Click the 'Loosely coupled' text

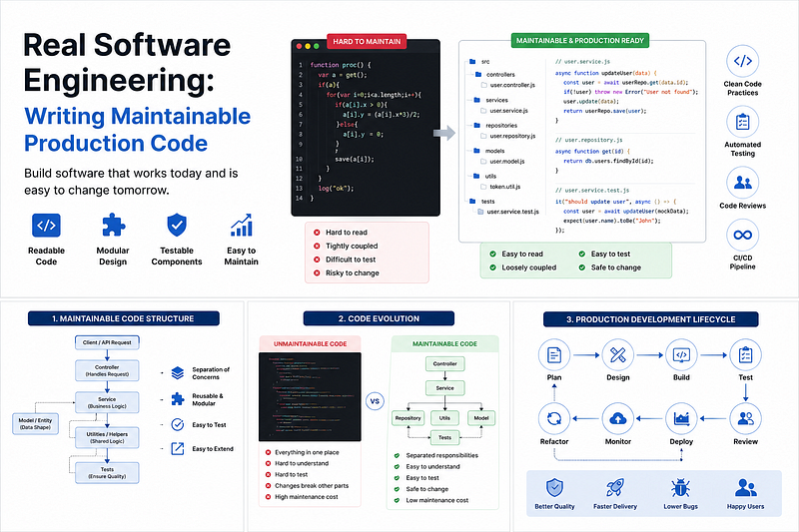click(x=529, y=267)
